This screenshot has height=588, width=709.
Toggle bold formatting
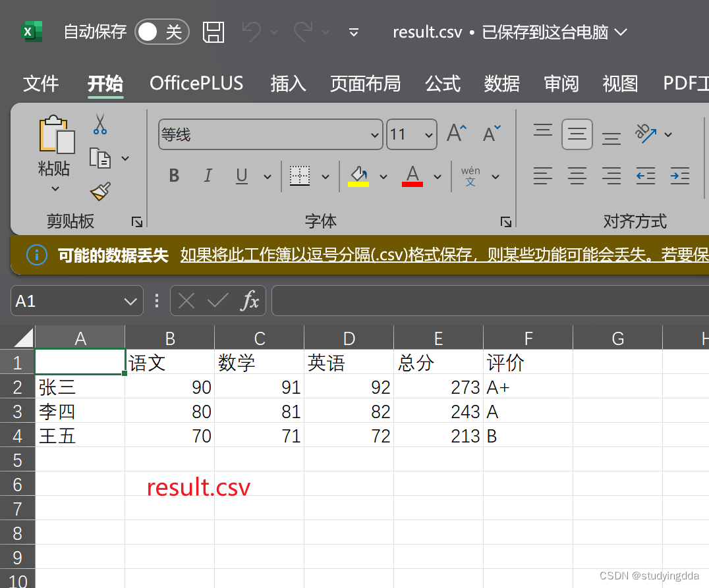point(174,176)
